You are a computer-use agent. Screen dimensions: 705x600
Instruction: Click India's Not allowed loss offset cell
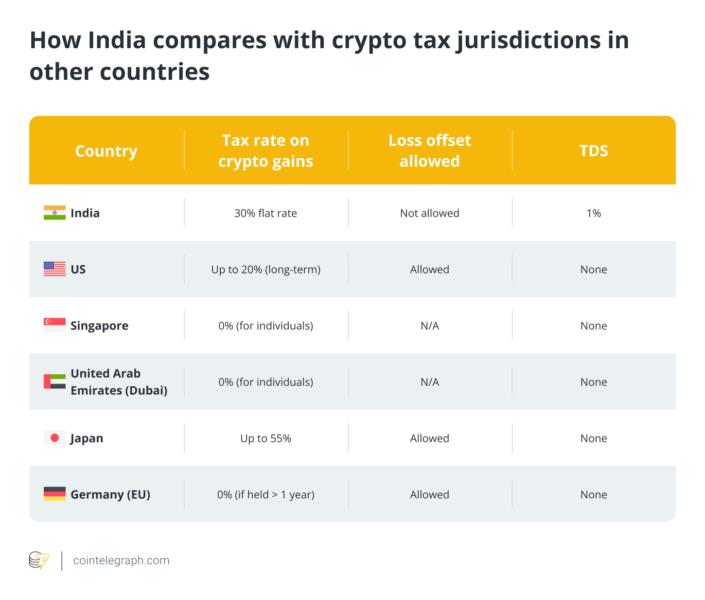coord(430,213)
